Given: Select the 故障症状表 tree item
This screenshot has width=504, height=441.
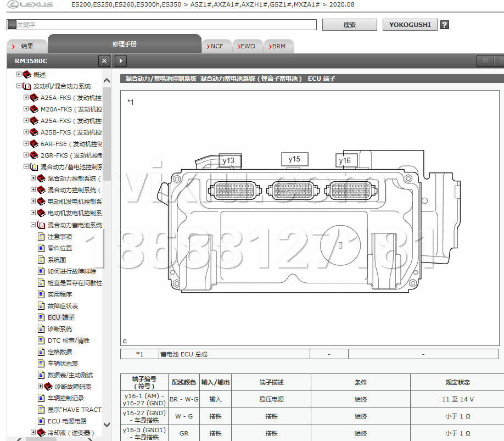Looking at the screenshot, I should [x=63, y=306].
